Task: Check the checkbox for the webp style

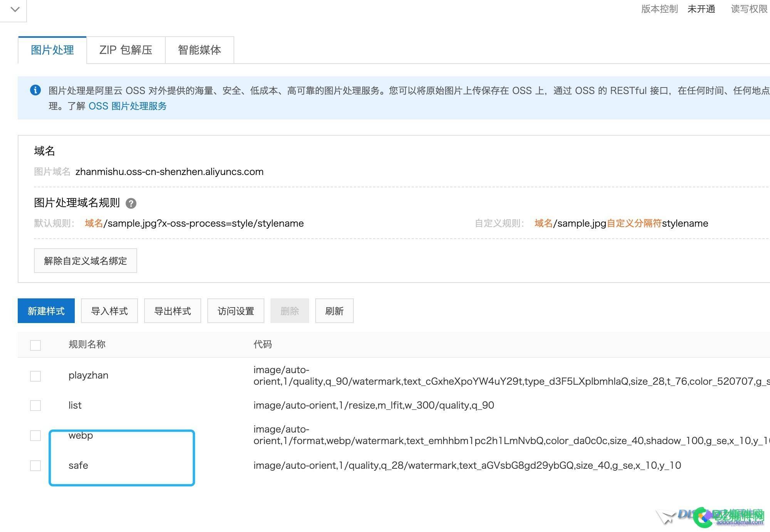Action: click(35, 436)
